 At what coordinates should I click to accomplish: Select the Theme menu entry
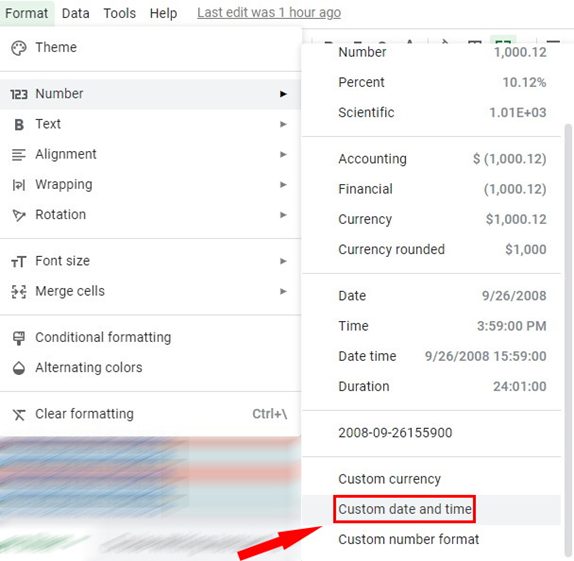coord(150,48)
